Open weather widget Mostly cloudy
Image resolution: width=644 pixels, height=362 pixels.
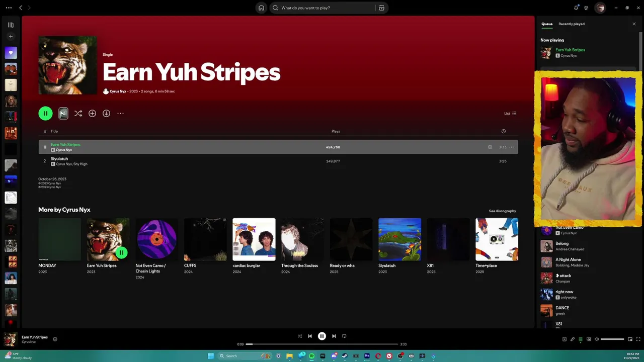coord(19,356)
